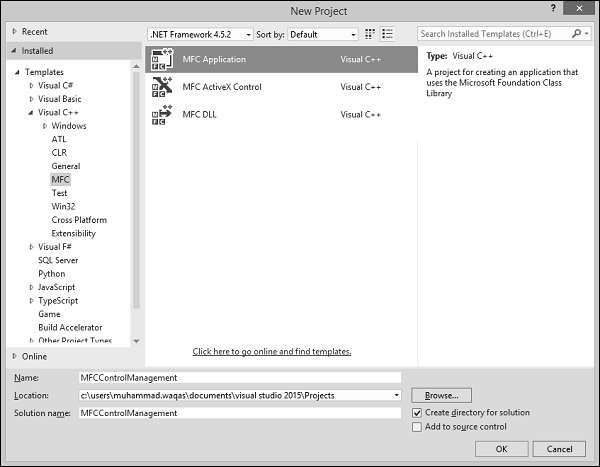Viewport: 600px width, 467px height.
Task: Select the MFC ActiveX Control icon
Action: click(162, 87)
